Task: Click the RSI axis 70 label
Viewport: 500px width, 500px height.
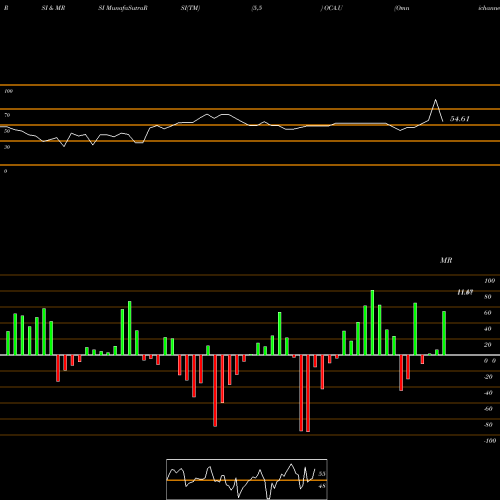Action: point(7,115)
